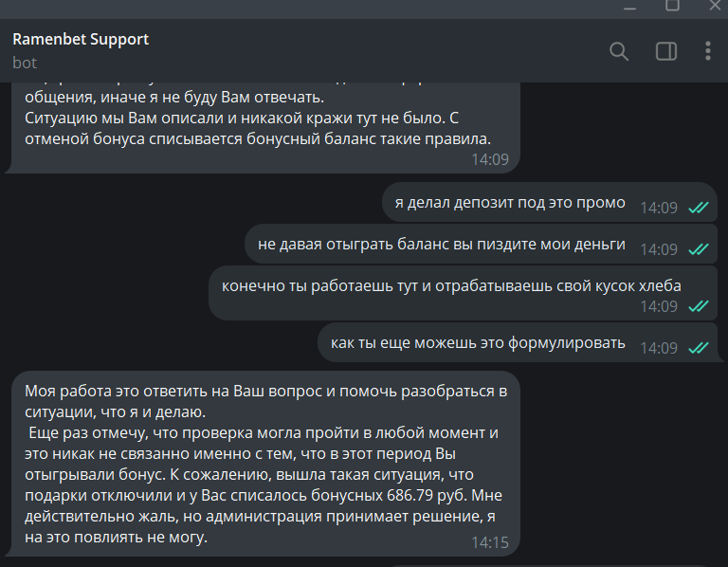Toggle the right sidebar panel icon
The height and width of the screenshot is (567, 728).
tap(666, 51)
